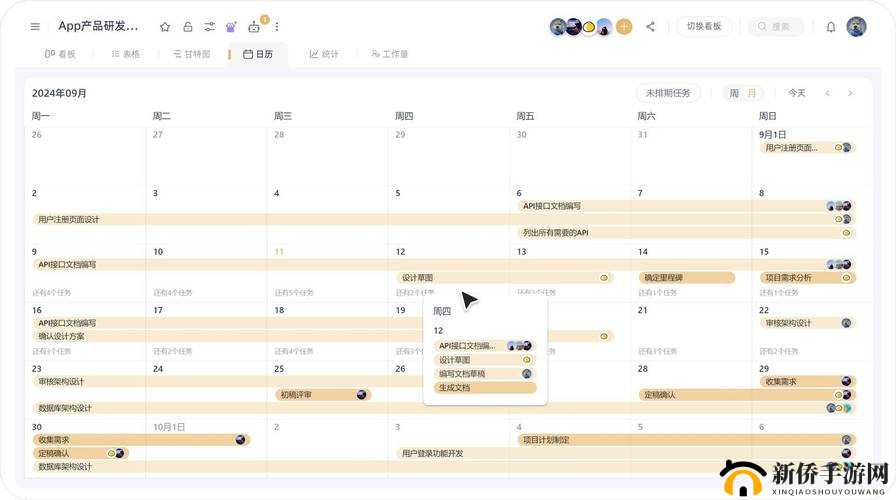Image resolution: width=896 pixels, height=500 pixels.
Task: Open 设计草图 bar on the 12th
Action: [505, 278]
